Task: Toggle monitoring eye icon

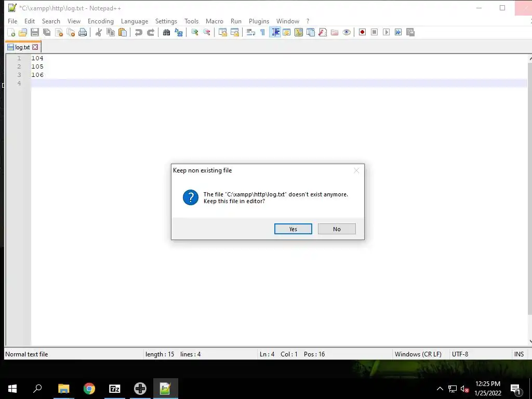Action: [x=347, y=32]
